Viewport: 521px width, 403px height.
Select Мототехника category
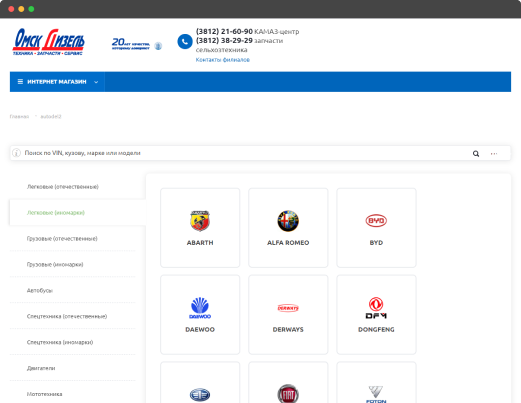click(44, 394)
